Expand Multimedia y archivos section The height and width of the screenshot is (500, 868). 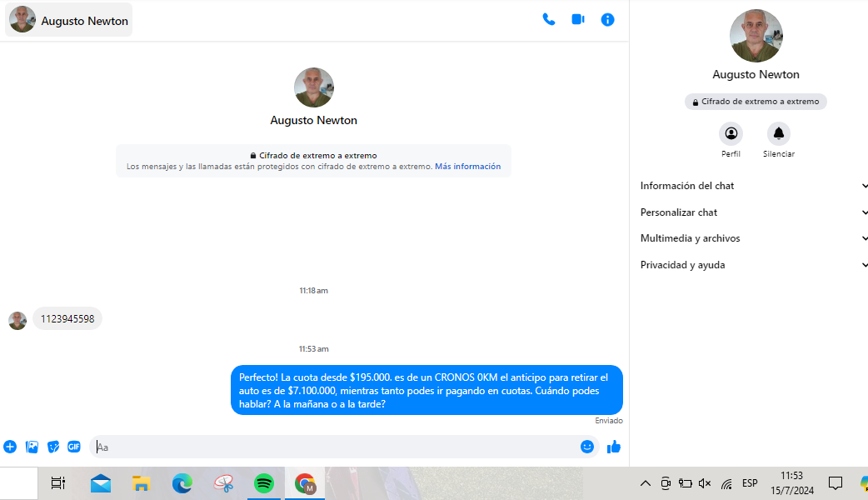pyautogui.click(x=754, y=238)
